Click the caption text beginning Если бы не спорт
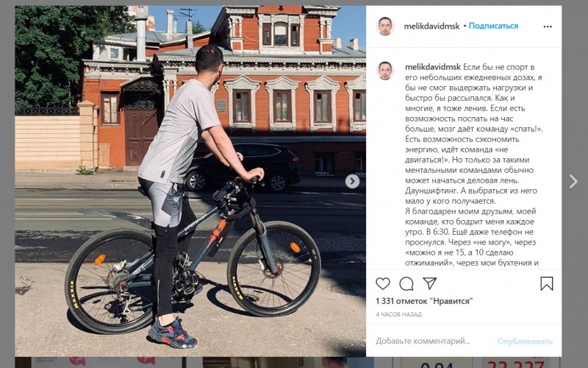Image resolution: width=588 pixels, height=368 pixels. [x=473, y=165]
